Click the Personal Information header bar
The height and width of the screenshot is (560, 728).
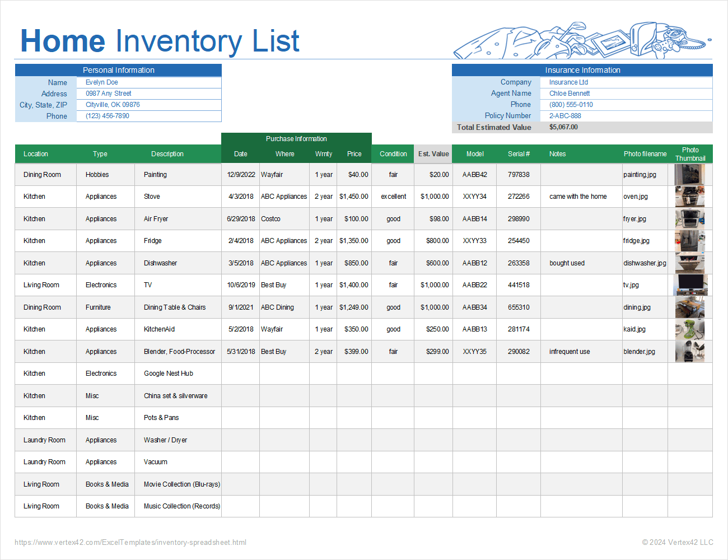click(118, 70)
